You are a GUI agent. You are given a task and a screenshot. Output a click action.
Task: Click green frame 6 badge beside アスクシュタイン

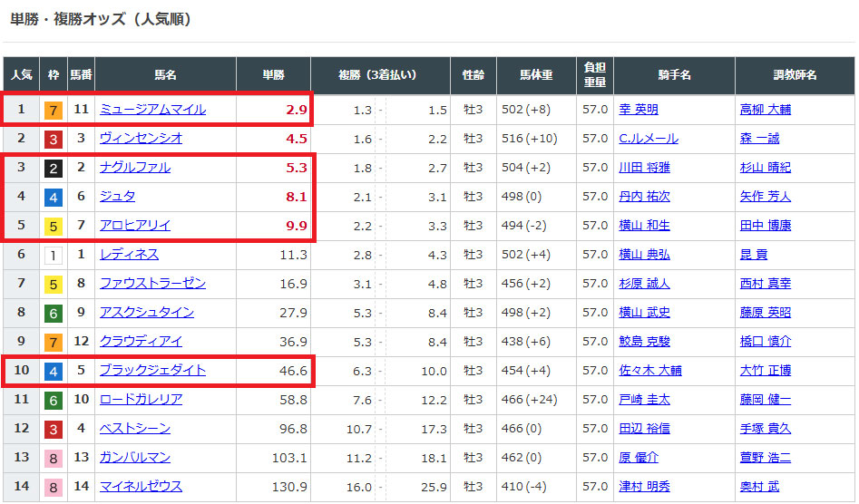tap(54, 313)
